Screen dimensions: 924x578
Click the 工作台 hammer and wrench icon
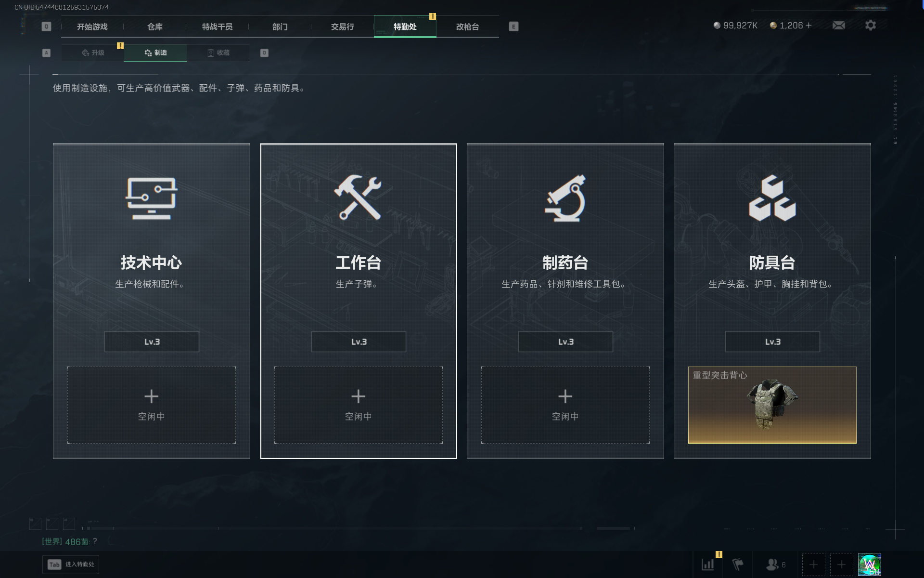(358, 197)
